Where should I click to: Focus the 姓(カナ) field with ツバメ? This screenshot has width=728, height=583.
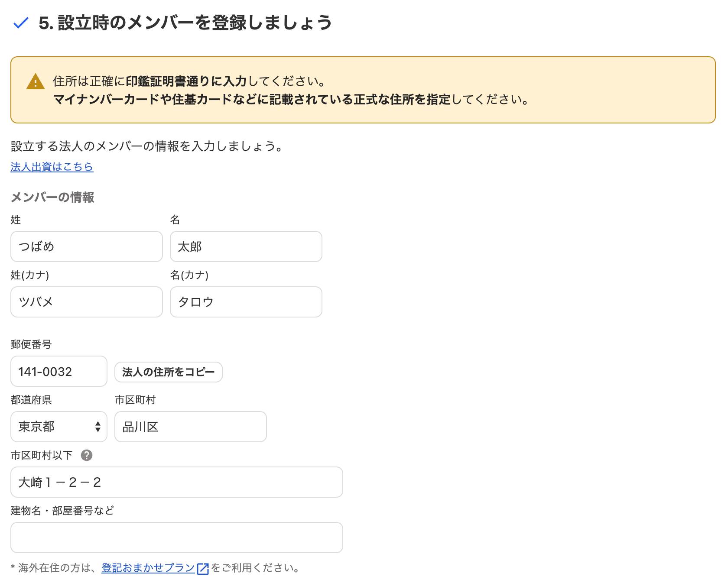pyautogui.click(x=87, y=302)
